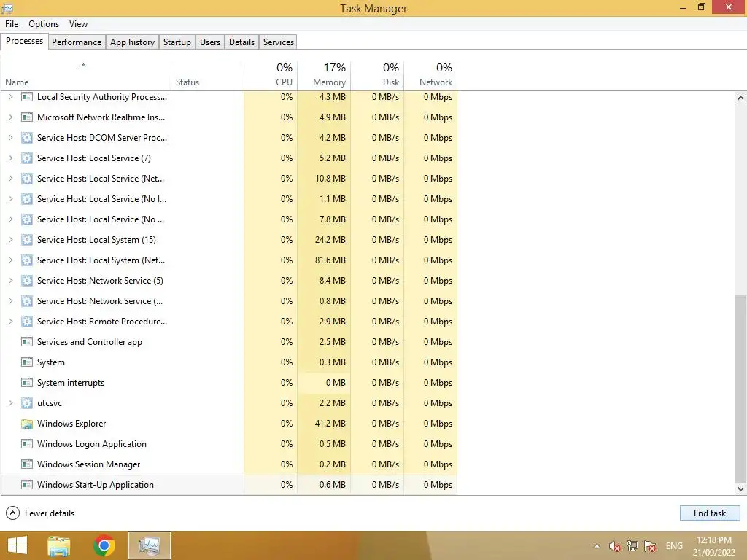
Task: Click the Local Security Authority Process icon
Action: 27,97
